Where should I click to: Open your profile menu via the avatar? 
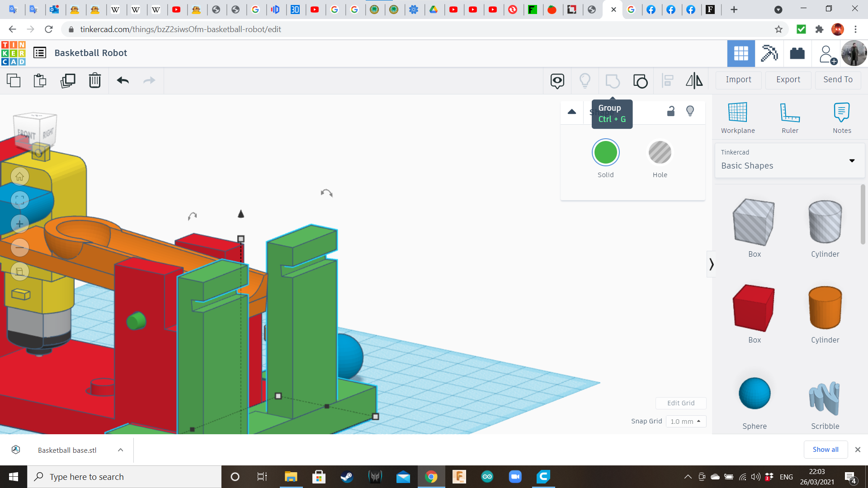click(x=854, y=53)
